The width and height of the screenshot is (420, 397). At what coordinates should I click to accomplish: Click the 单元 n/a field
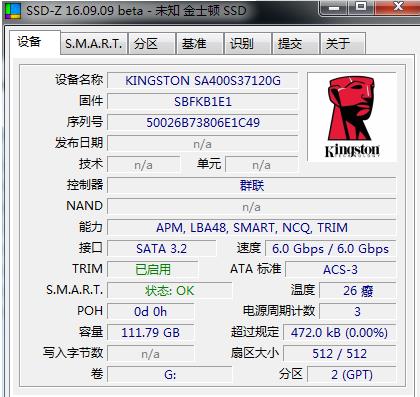pyautogui.click(x=262, y=165)
